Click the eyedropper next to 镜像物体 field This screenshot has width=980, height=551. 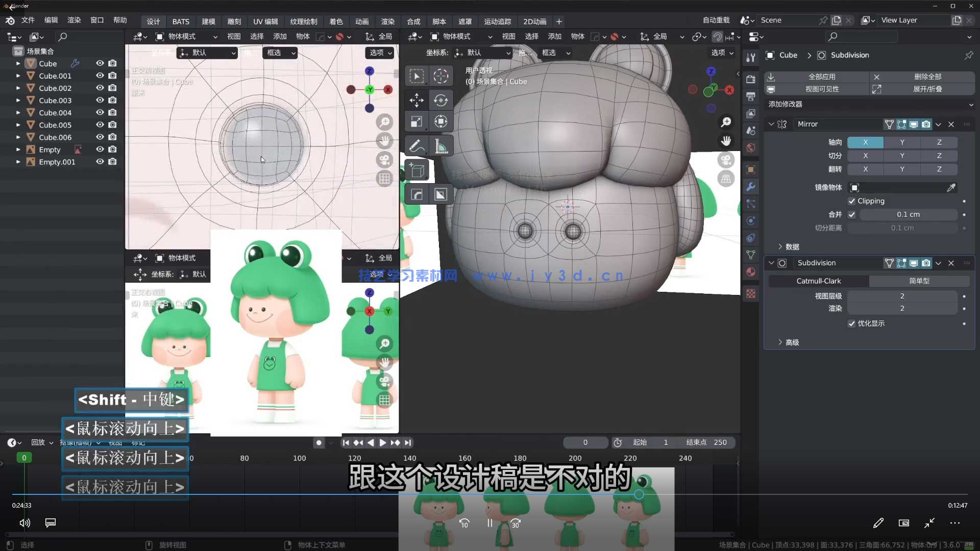pos(951,188)
